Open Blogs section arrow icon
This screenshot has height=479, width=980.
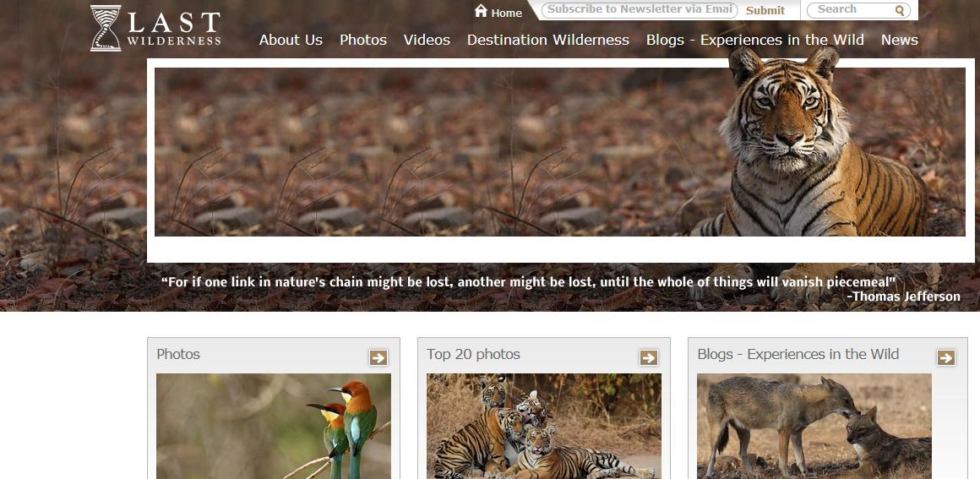click(946, 357)
